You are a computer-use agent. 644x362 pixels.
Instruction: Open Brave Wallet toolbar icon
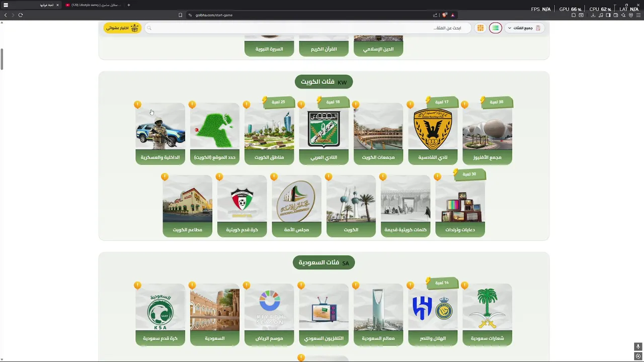pos(616,15)
